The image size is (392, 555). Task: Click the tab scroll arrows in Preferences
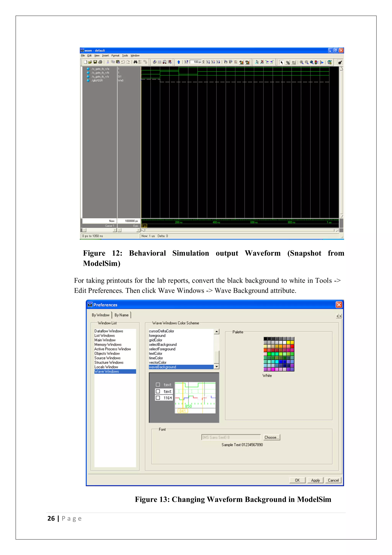tap(339, 316)
